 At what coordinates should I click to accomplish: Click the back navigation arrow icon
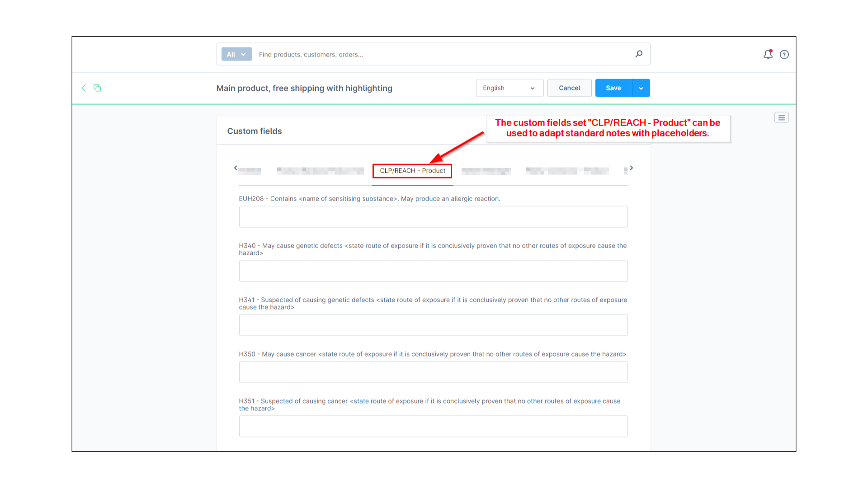point(84,88)
